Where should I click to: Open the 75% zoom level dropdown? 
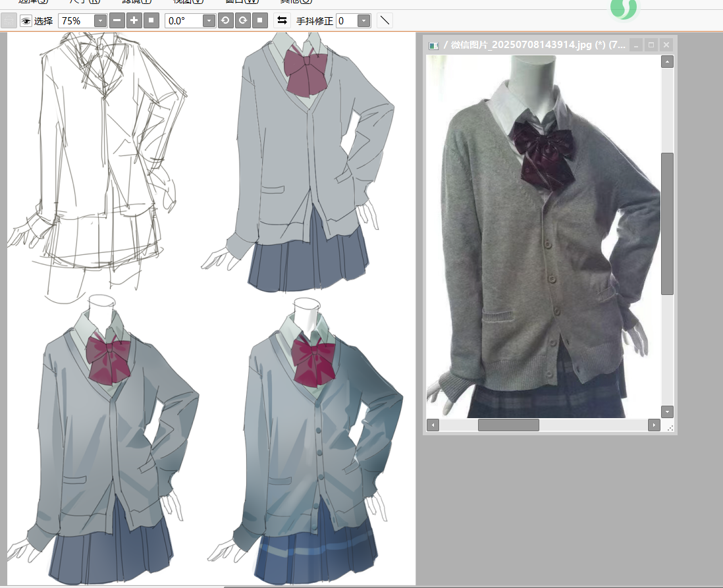pyautogui.click(x=100, y=21)
